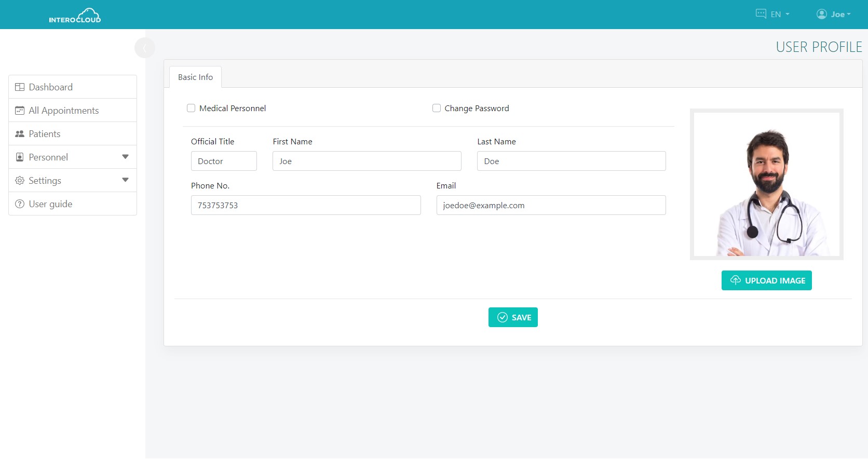
Task: Click the All Appointments calendar icon
Action: [x=20, y=111]
